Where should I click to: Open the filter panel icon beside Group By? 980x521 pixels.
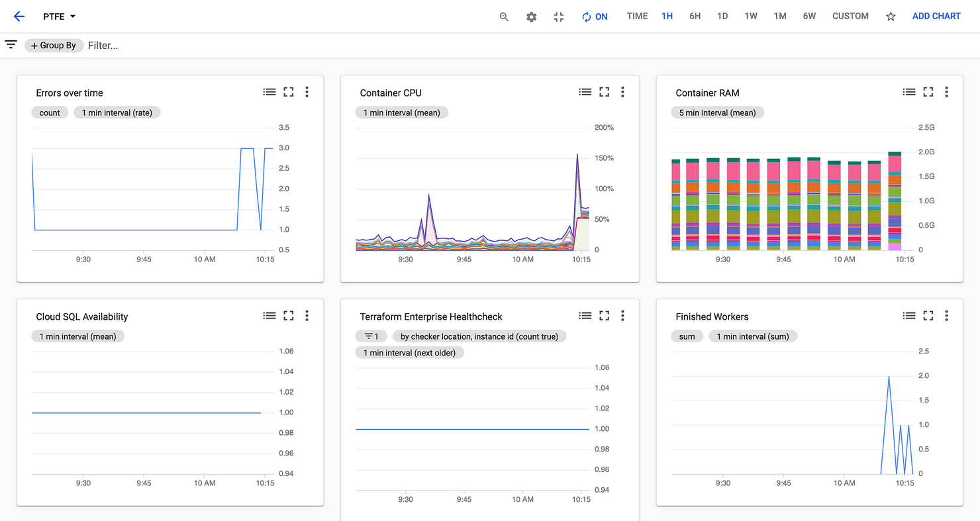(x=11, y=44)
